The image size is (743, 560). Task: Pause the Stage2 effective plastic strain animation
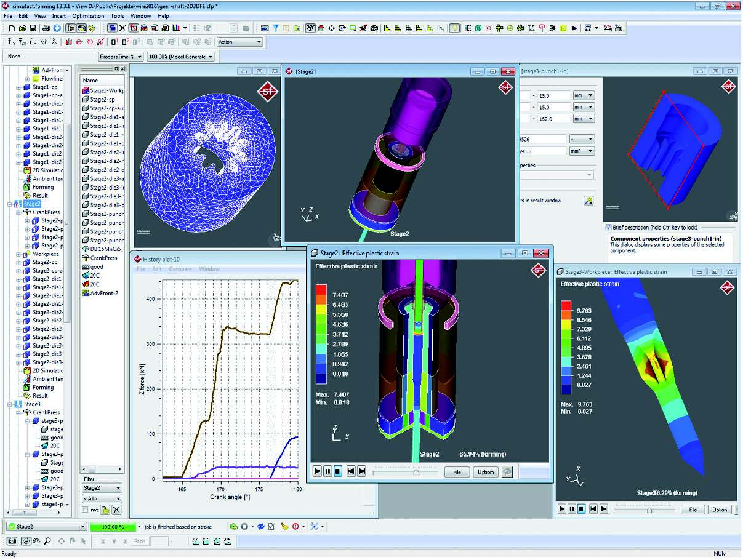click(x=328, y=471)
